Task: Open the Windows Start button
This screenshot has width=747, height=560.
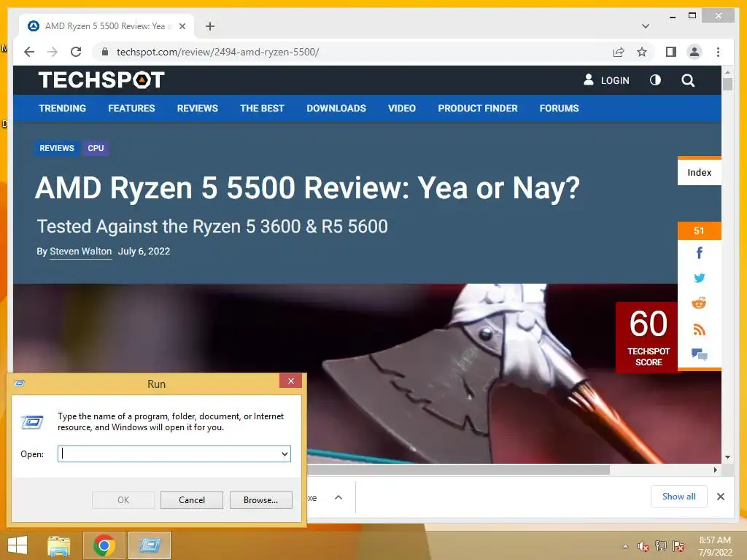Action: click(x=18, y=545)
